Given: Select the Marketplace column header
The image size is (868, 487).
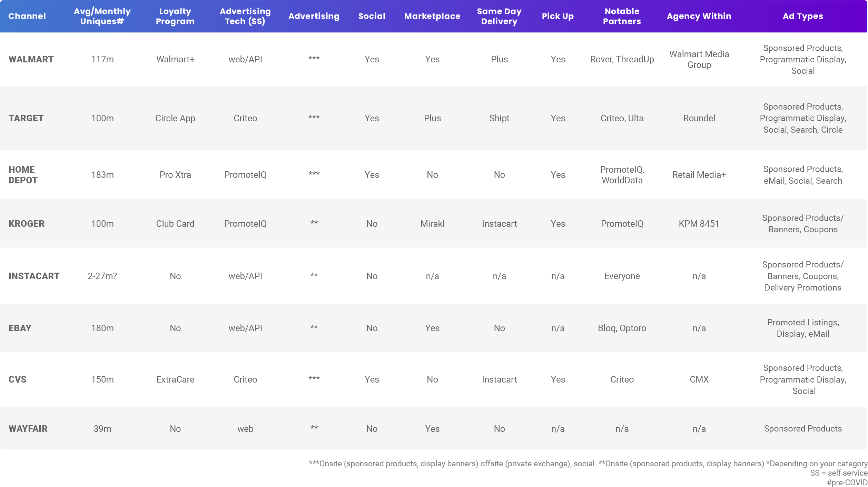Looking at the screenshot, I should 432,16.
